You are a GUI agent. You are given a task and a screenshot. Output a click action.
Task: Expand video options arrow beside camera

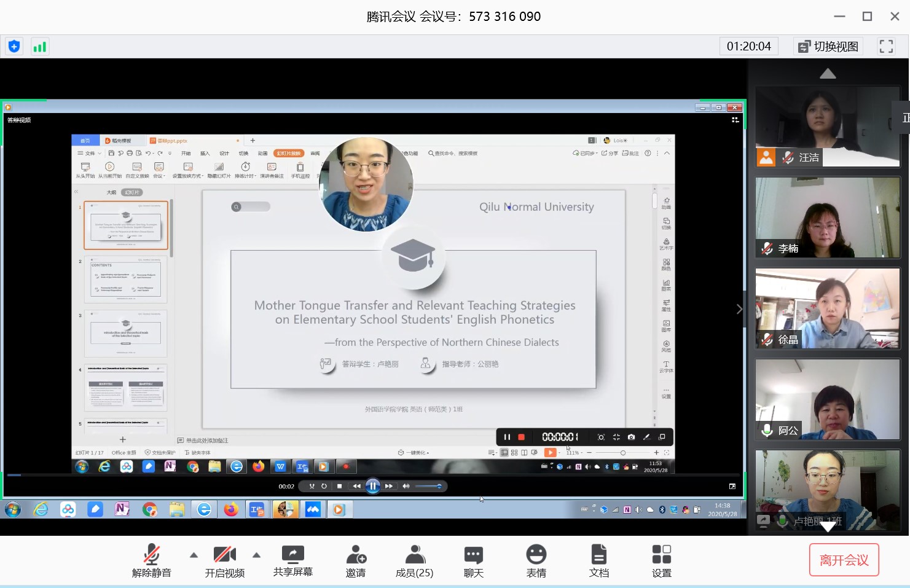click(x=257, y=555)
